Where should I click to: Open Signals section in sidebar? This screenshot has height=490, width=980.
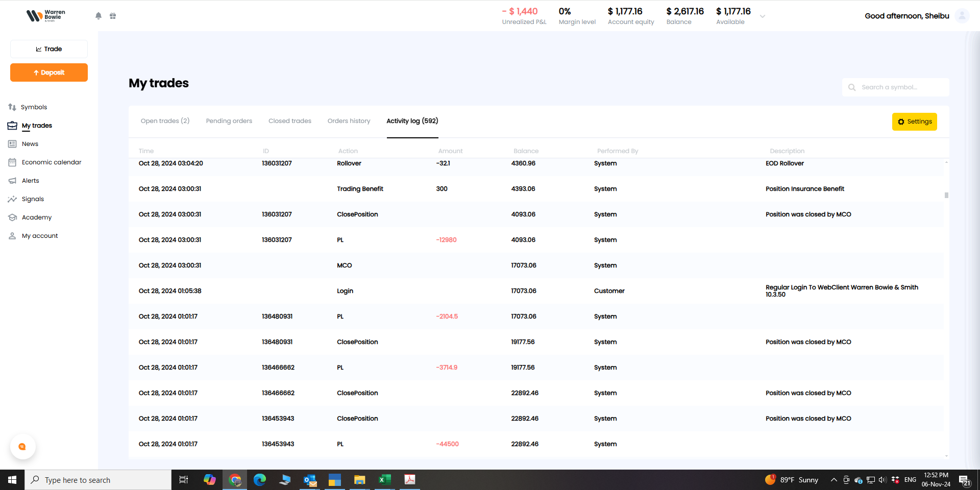pos(33,199)
